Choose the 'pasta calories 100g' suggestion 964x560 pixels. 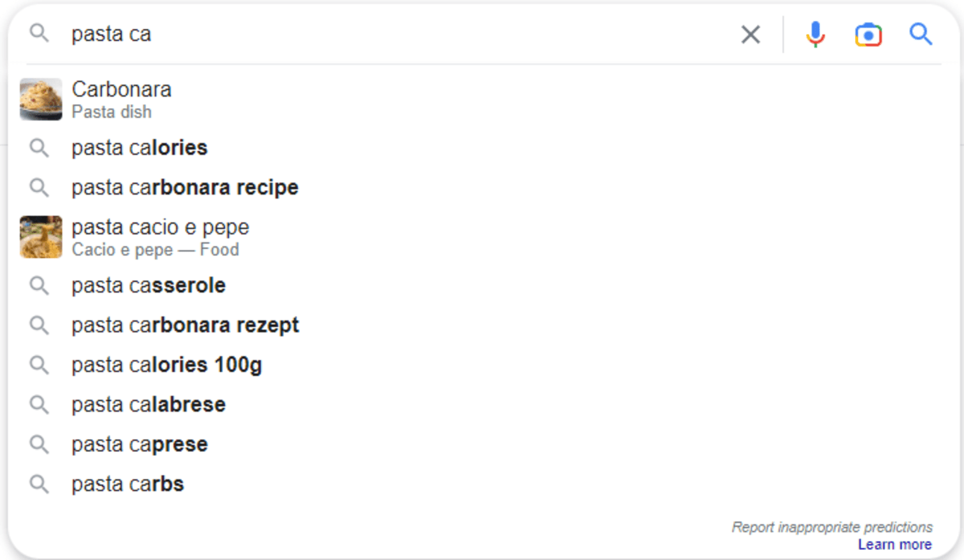166,365
